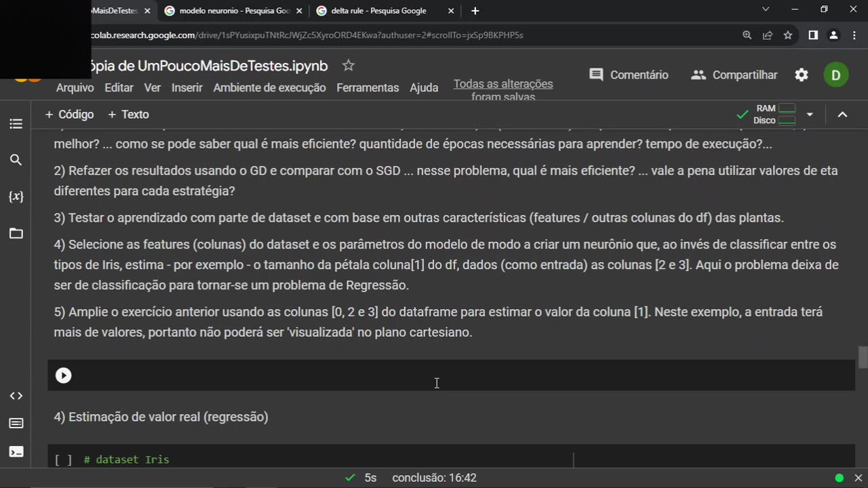This screenshot has height=488, width=868.
Task: Click the dataset Iris cell bracket
Action: pos(63,460)
